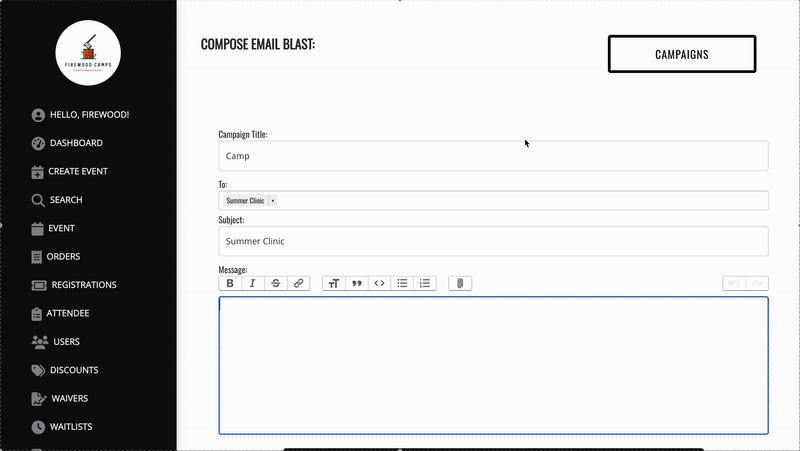800x451 pixels.
Task: Click into the Campaign Title field
Action: click(493, 156)
